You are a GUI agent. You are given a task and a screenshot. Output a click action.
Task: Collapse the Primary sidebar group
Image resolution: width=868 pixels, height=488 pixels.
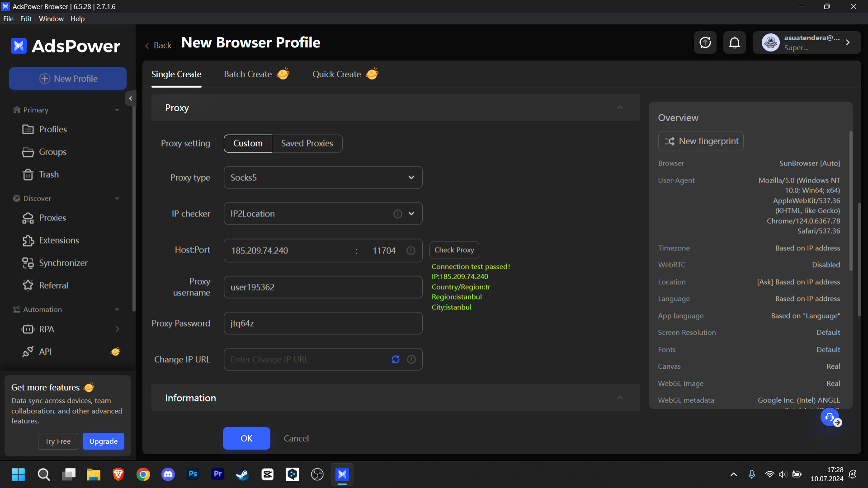(x=117, y=110)
